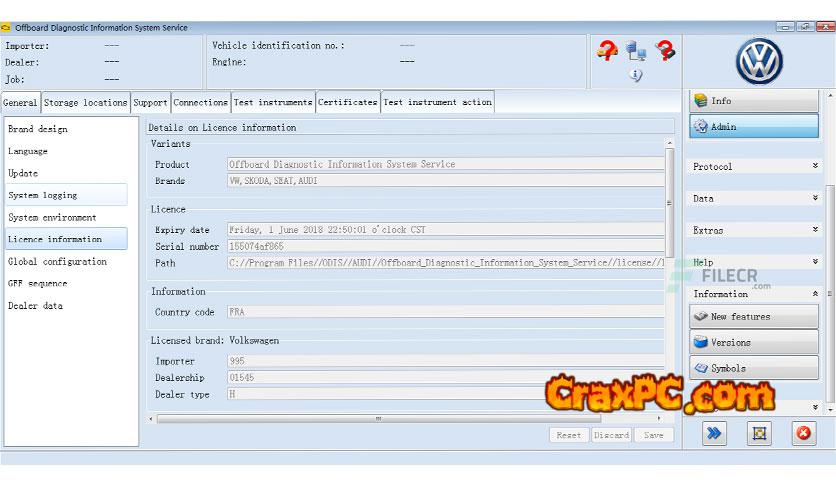The width and height of the screenshot is (836, 484).
Task: Open the Versions information panel
Action: (754, 342)
